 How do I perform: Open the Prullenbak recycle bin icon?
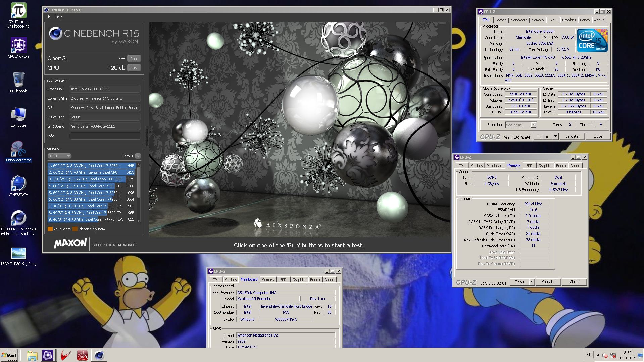pos(18,82)
